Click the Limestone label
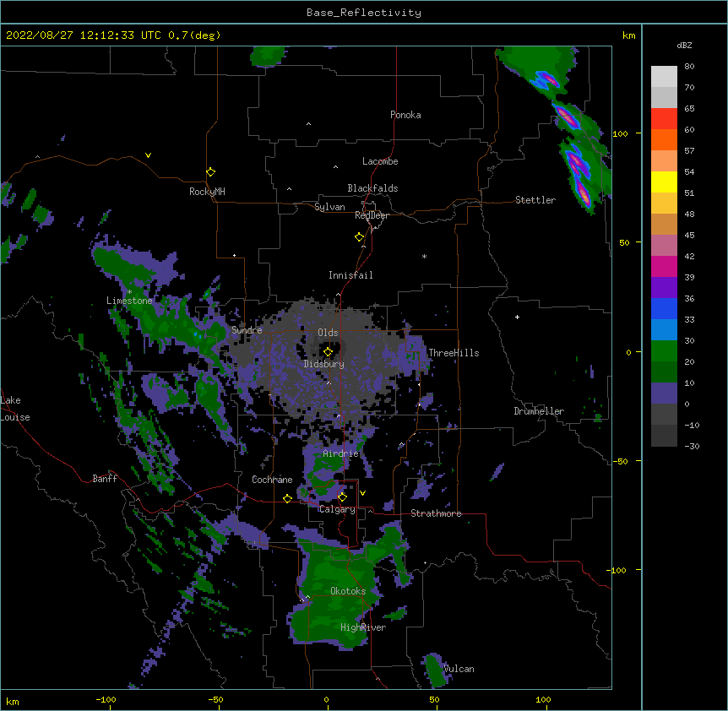The width and height of the screenshot is (728, 711). tap(129, 301)
